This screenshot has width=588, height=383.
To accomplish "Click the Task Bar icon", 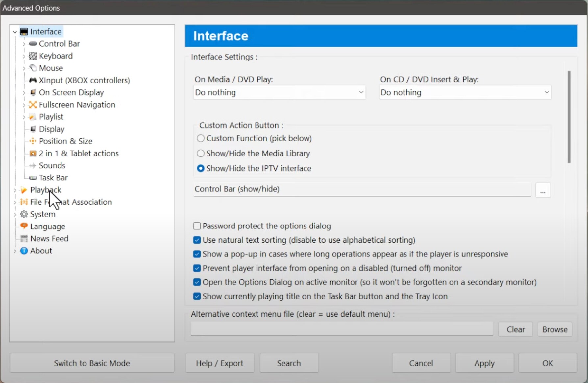I will [x=33, y=178].
